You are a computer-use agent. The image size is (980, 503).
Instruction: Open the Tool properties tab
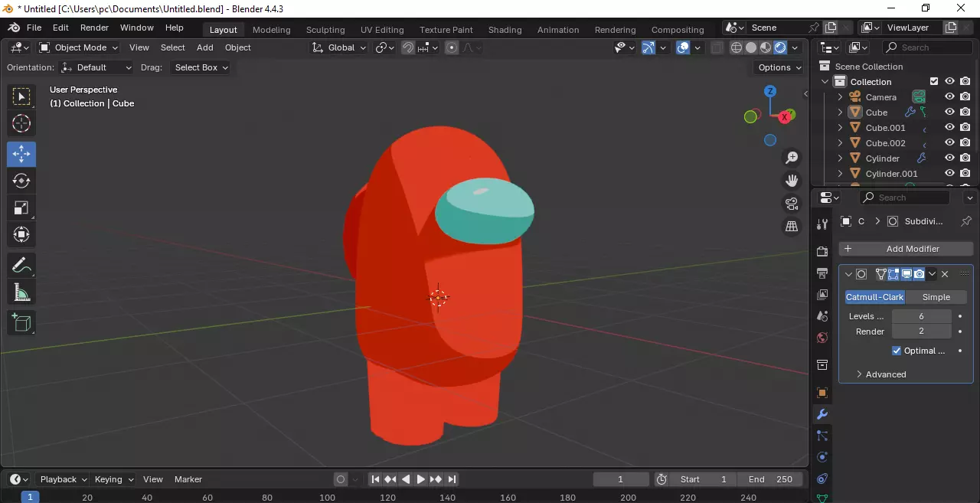tap(822, 224)
